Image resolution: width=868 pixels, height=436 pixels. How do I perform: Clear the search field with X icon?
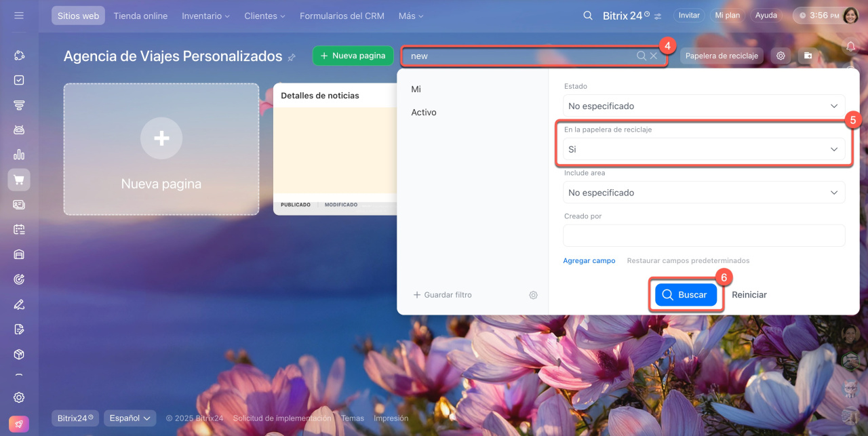point(654,56)
